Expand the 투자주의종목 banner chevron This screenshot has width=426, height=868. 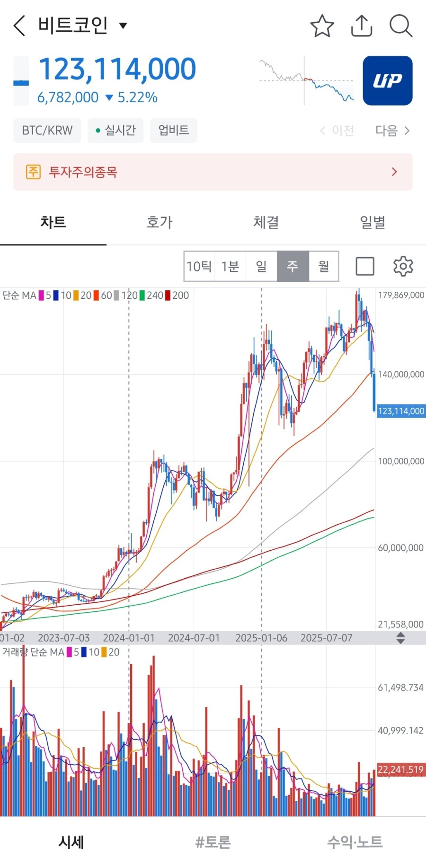point(394,172)
